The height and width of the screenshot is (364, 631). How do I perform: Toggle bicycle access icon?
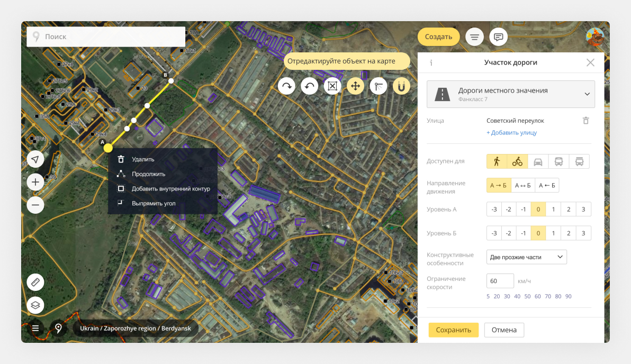click(x=517, y=161)
